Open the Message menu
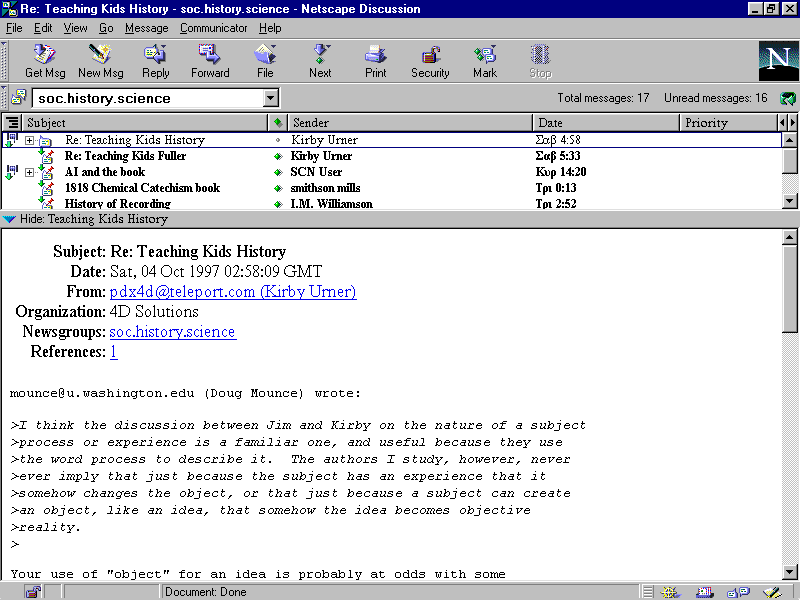This screenshot has height=600, width=800. [x=146, y=28]
